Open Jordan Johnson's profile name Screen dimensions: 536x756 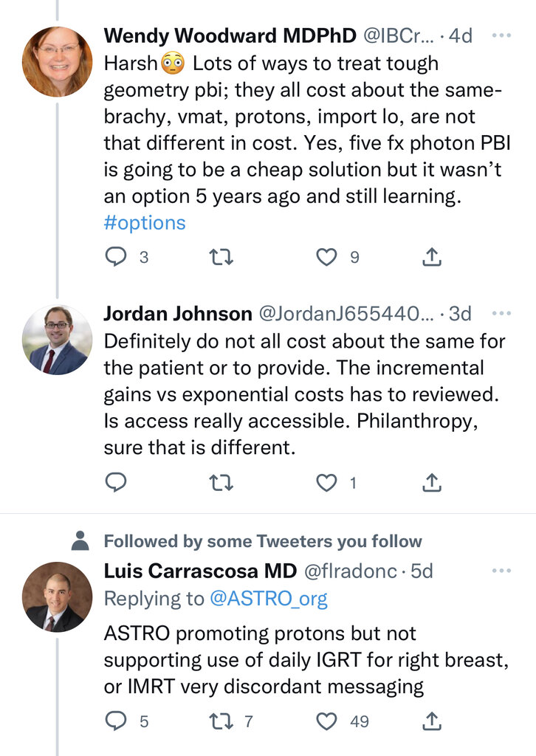pyautogui.click(x=177, y=314)
